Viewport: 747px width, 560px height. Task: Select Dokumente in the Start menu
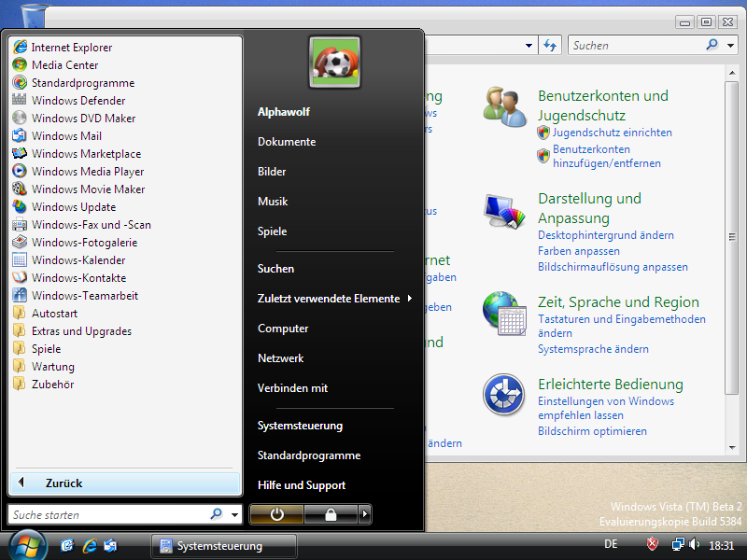287,142
